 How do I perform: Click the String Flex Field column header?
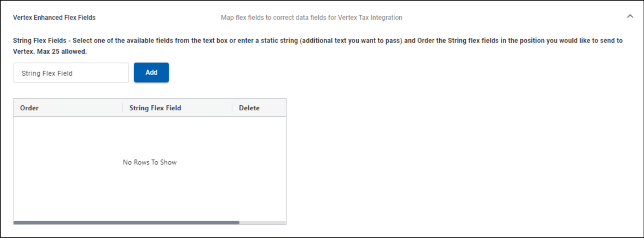click(155, 108)
